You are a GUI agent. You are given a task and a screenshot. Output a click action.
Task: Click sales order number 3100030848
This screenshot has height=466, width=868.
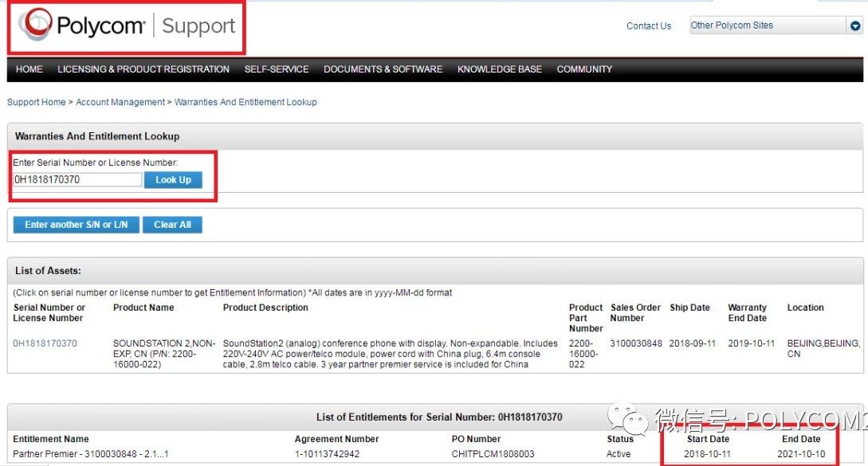coord(635,343)
